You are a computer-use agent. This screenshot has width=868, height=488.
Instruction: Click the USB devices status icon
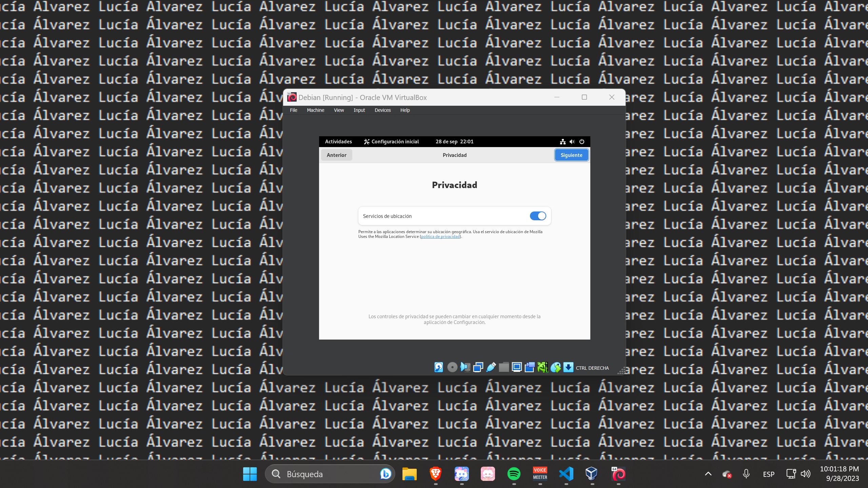[491, 367]
